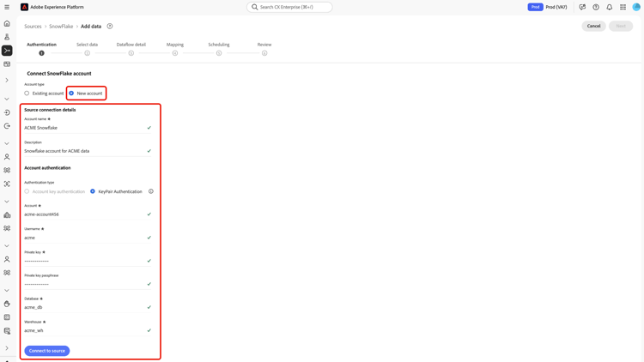Viewport: 644px width, 362px height.
Task: Click the help icon beside Add data
Action: tap(110, 27)
